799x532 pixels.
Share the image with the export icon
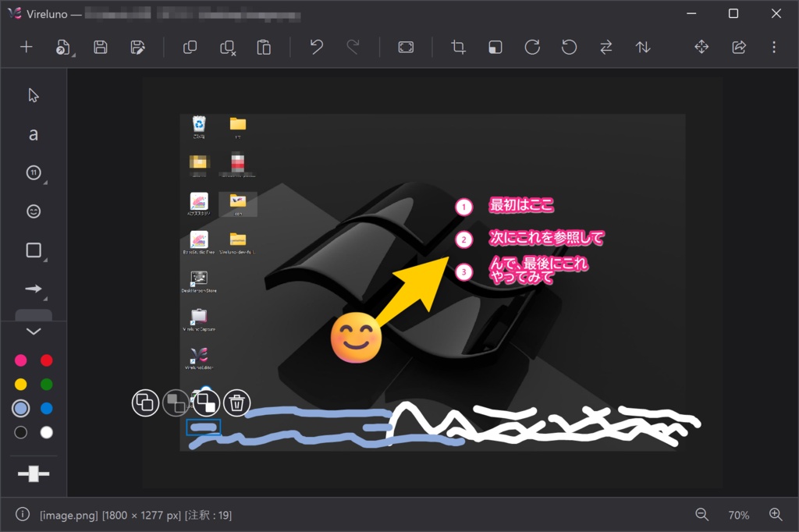(739, 48)
